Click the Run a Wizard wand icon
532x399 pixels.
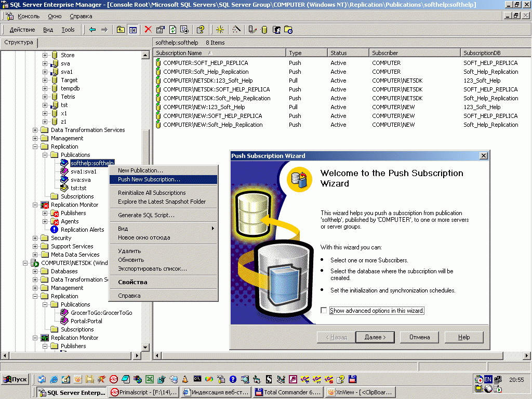236,30
